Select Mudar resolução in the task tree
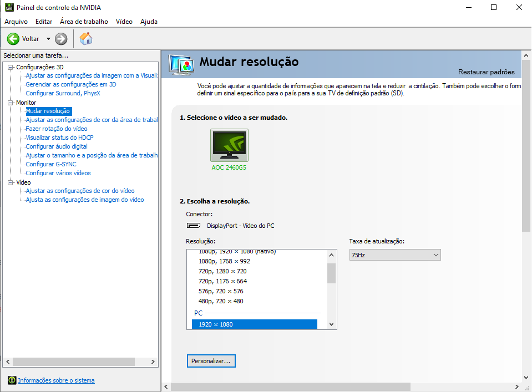Image resolution: width=532 pixels, height=392 pixels. pyautogui.click(x=48, y=111)
